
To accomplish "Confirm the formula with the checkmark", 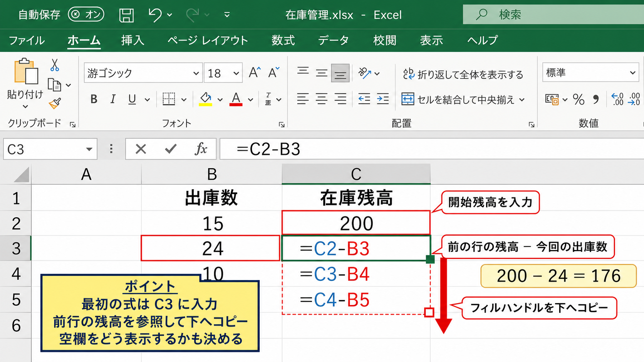I will 171,149.
